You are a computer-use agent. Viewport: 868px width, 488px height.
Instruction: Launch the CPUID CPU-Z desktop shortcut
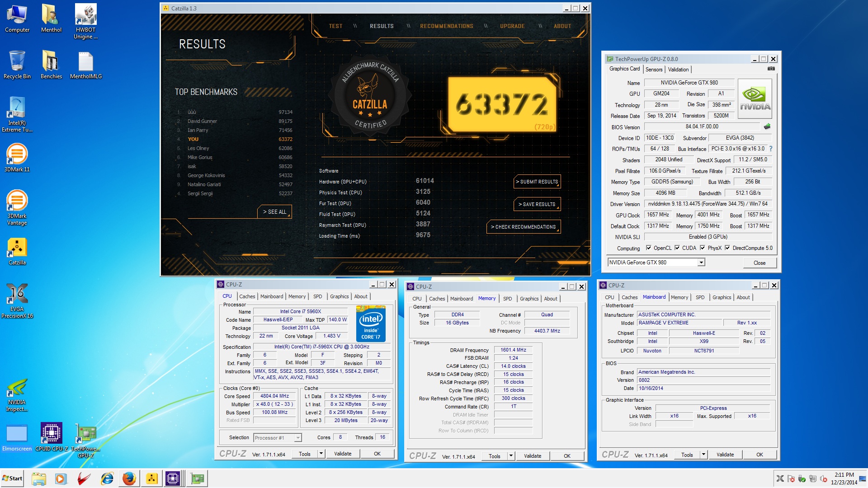click(x=52, y=437)
